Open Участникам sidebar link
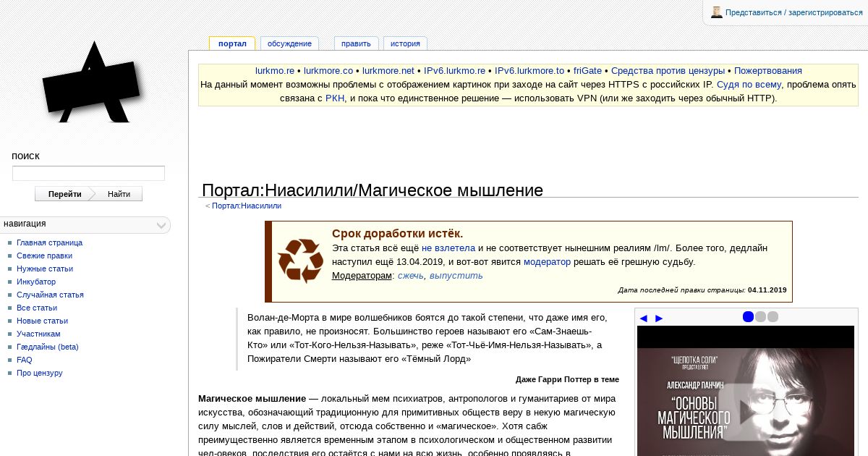 pos(38,334)
